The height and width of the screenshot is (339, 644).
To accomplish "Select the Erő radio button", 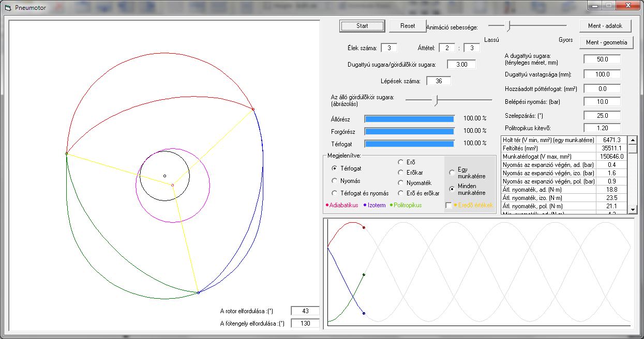I will tap(400, 162).
